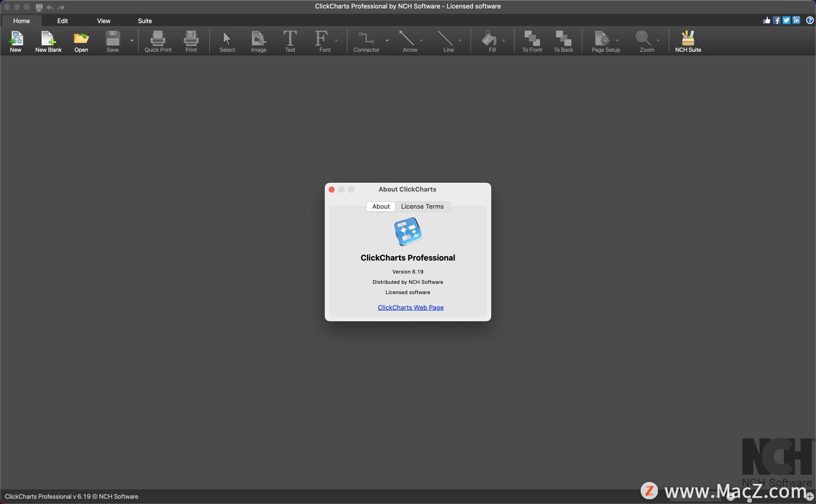Image resolution: width=816 pixels, height=504 pixels.
Task: Select the Text tool
Action: [x=290, y=42]
